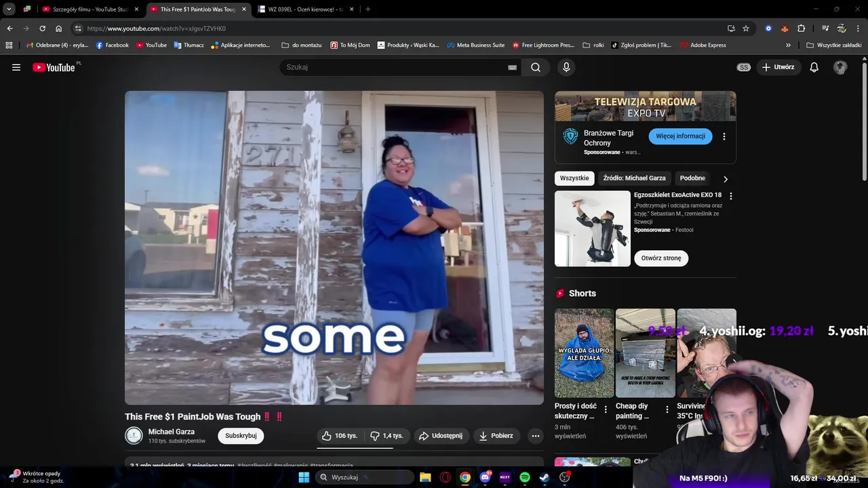Start voice search with the microphone icon
868x488 pixels.
(566, 67)
